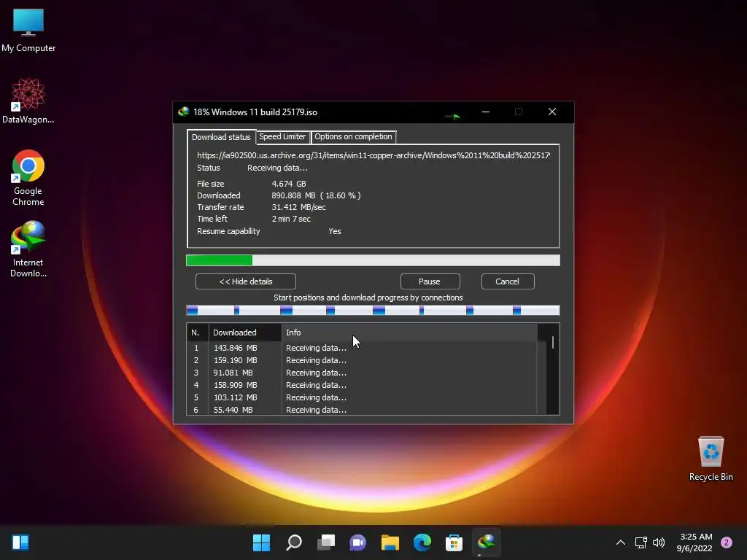The image size is (747, 560).
Task: Close the IDM download window
Action: point(552,112)
